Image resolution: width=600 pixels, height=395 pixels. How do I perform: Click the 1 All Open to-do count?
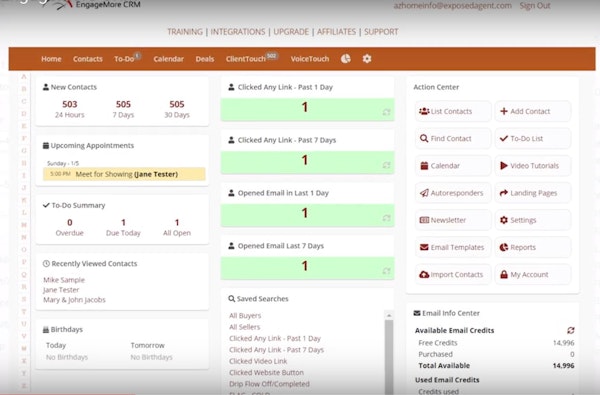coord(177,222)
